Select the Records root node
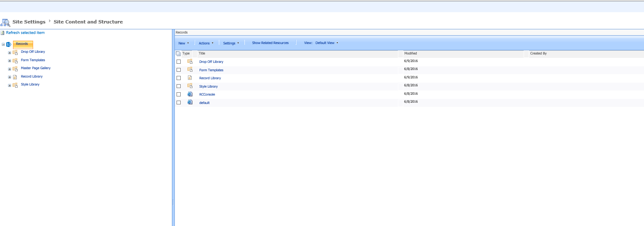Viewport: 644px width, 226px height. [x=23, y=44]
